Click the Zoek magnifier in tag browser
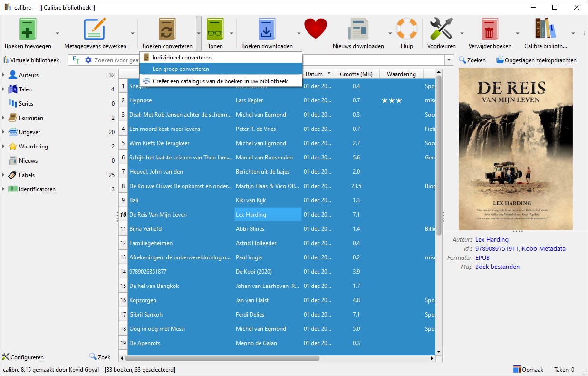Viewport: 588px width, 376px height. [93, 357]
